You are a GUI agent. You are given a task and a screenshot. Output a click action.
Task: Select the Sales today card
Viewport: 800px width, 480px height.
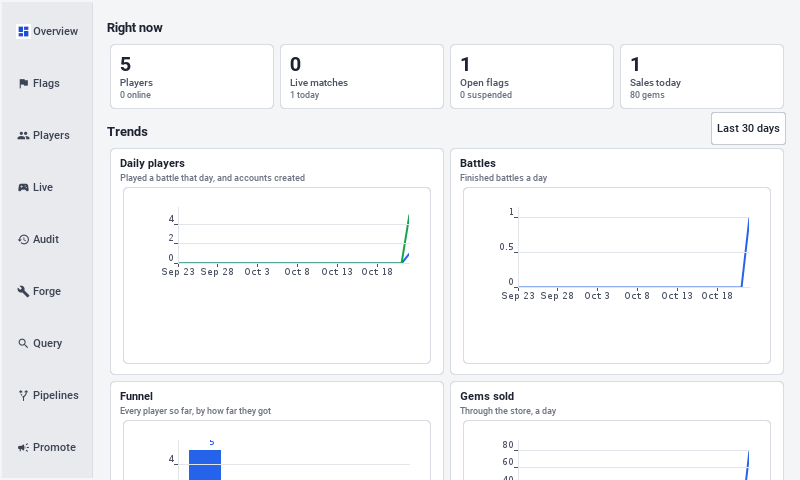tap(702, 77)
